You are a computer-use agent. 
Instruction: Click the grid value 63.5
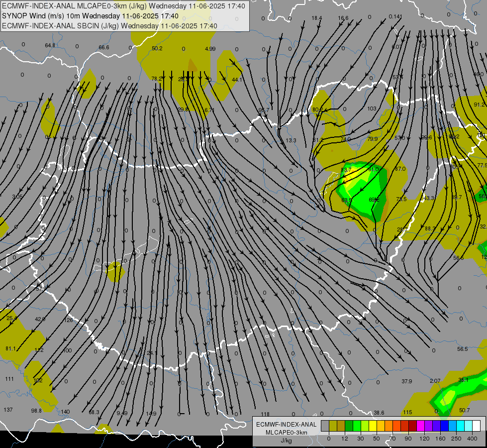347,200
